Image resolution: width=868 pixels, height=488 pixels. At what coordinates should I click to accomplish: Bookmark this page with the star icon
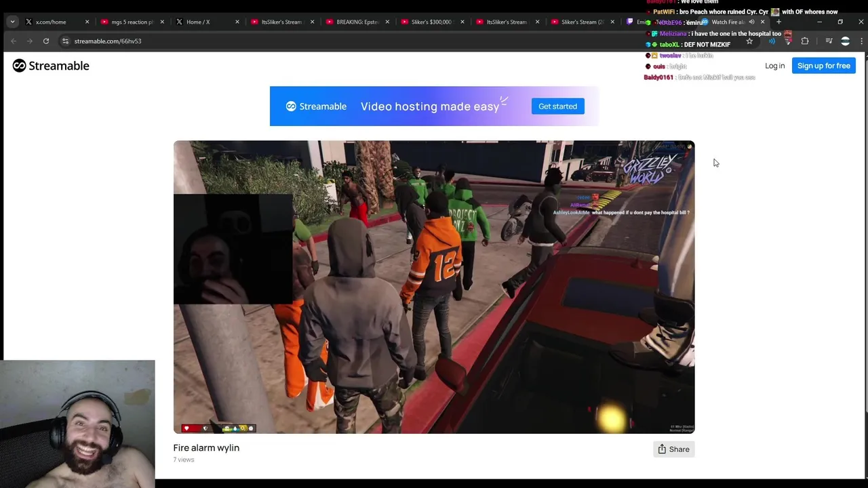pos(749,41)
